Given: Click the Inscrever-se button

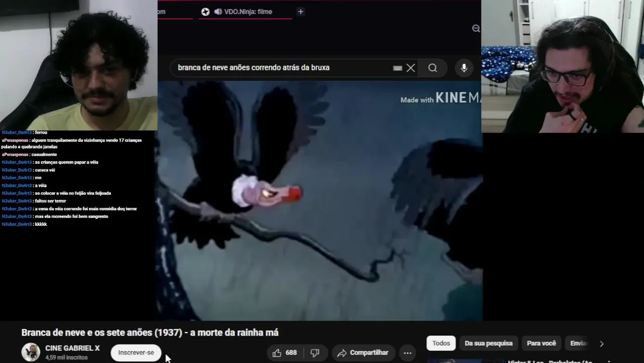Looking at the screenshot, I should 136,352.
